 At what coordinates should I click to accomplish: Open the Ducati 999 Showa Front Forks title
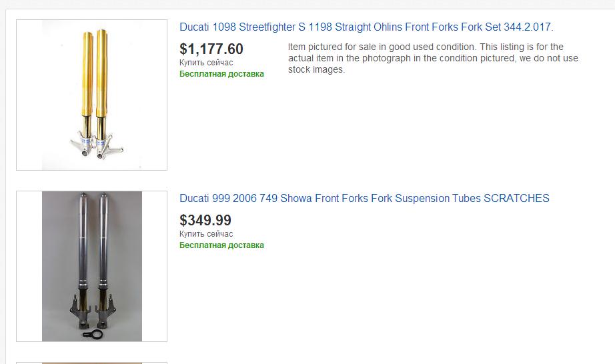tap(364, 198)
